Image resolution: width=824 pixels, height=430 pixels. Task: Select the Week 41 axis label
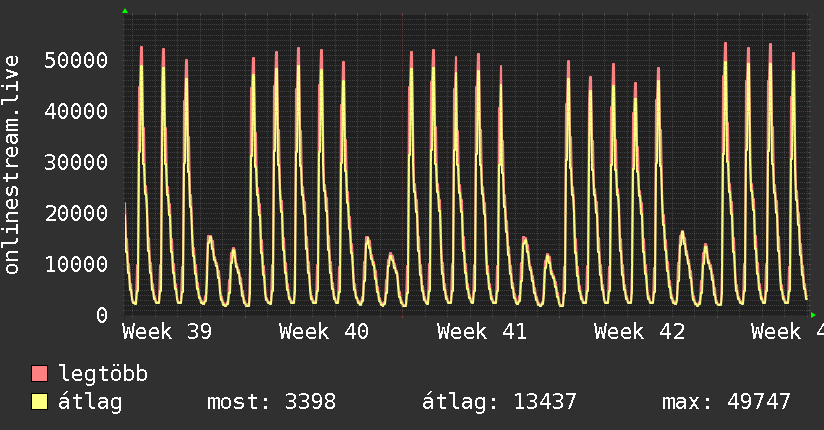(x=481, y=332)
